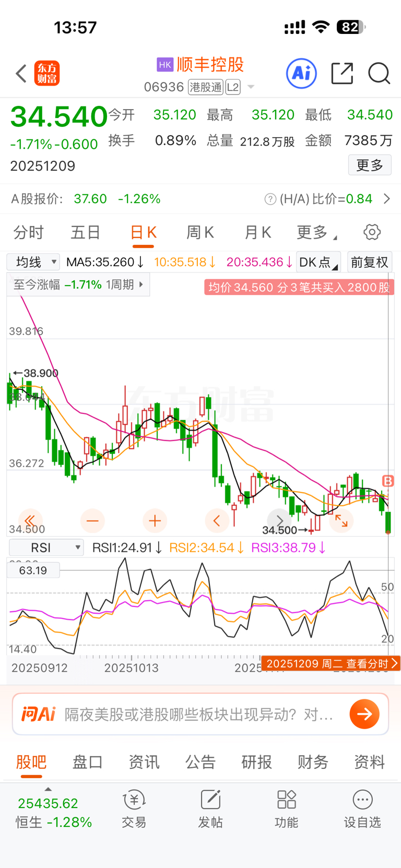Open the 东方财富 logo home icon

coord(47,73)
